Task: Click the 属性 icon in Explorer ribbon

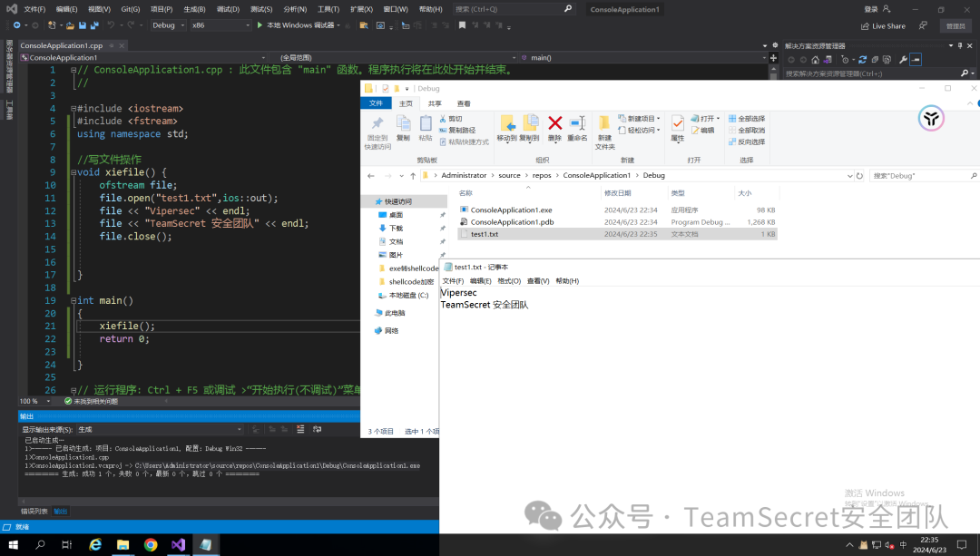Action: pos(678,123)
